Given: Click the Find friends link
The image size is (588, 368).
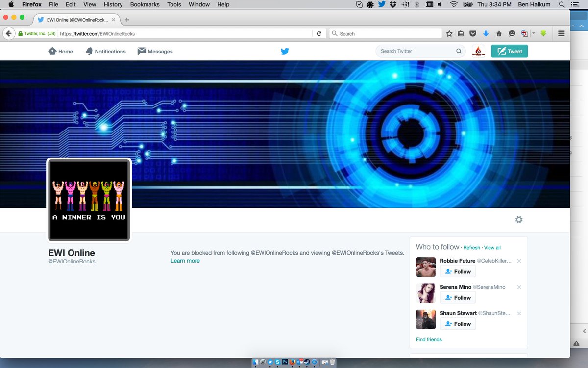Looking at the screenshot, I should [429, 339].
